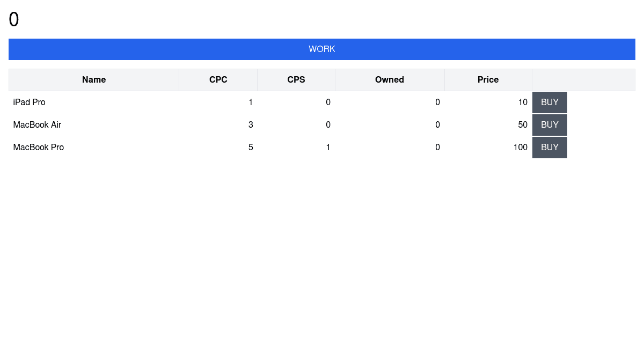Click the Name column header
The image size is (644, 338).
(94, 80)
